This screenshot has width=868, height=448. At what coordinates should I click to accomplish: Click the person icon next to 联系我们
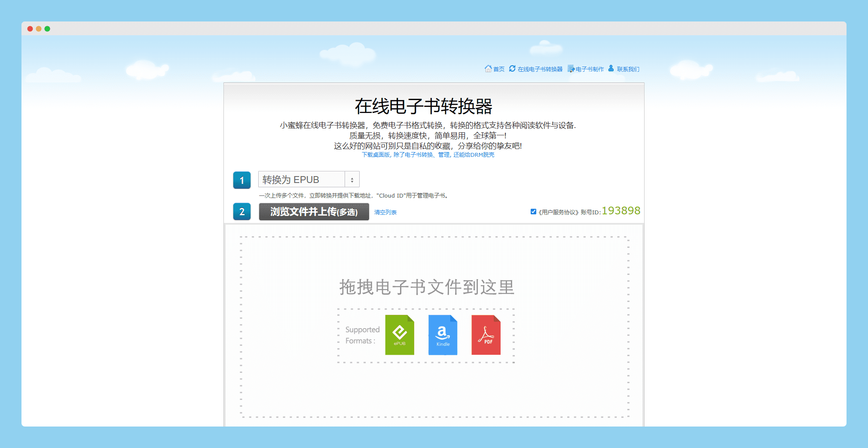tap(611, 68)
